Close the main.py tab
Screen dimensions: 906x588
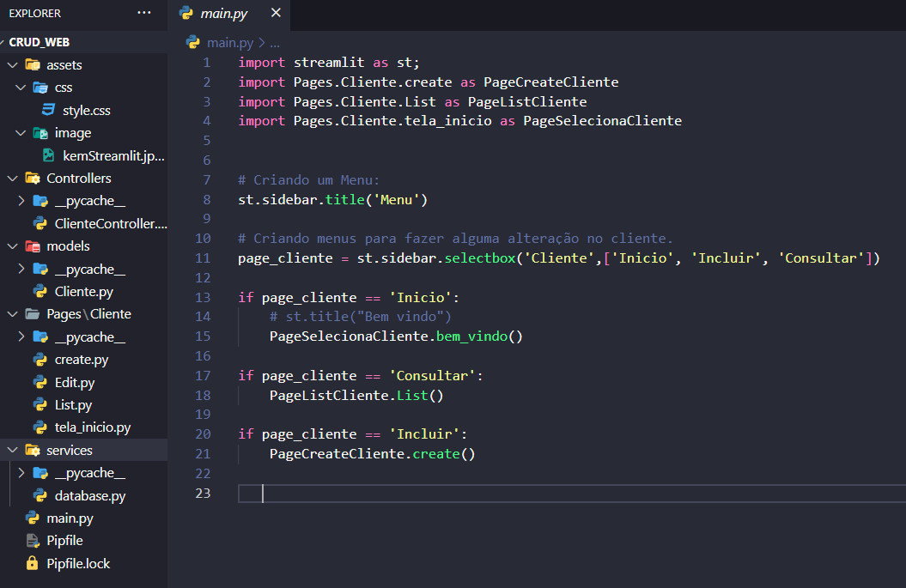[275, 13]
